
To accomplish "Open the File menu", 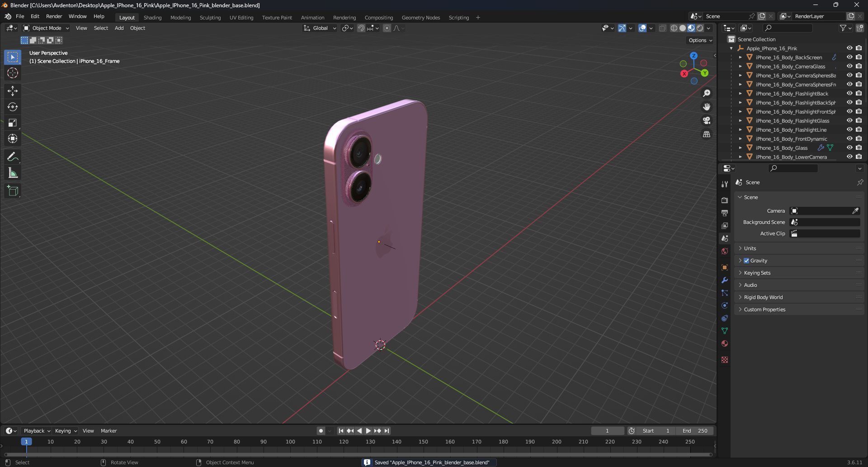I will (x=20, y=16).
